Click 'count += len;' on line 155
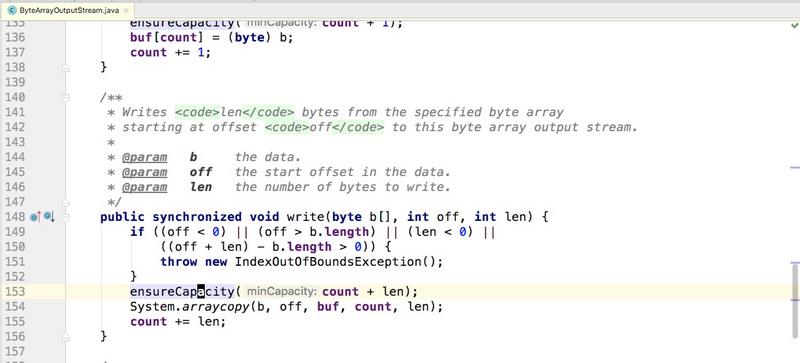This screenshot has width=800, height=363. click(x=178, y=322)
